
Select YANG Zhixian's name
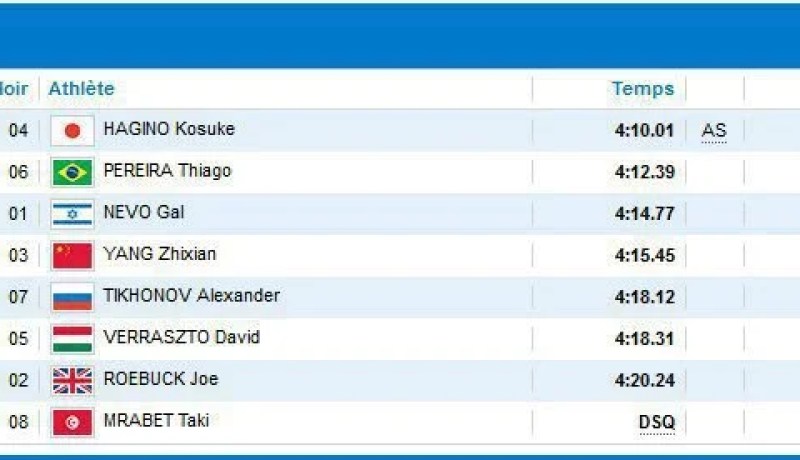click(160, 254)
